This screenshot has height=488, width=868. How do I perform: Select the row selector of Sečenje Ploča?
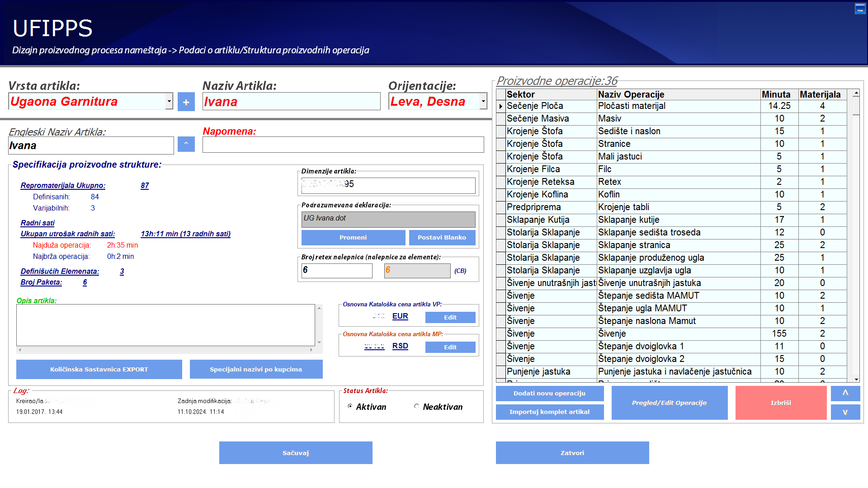pyautogui.click(x=501, y=106)
